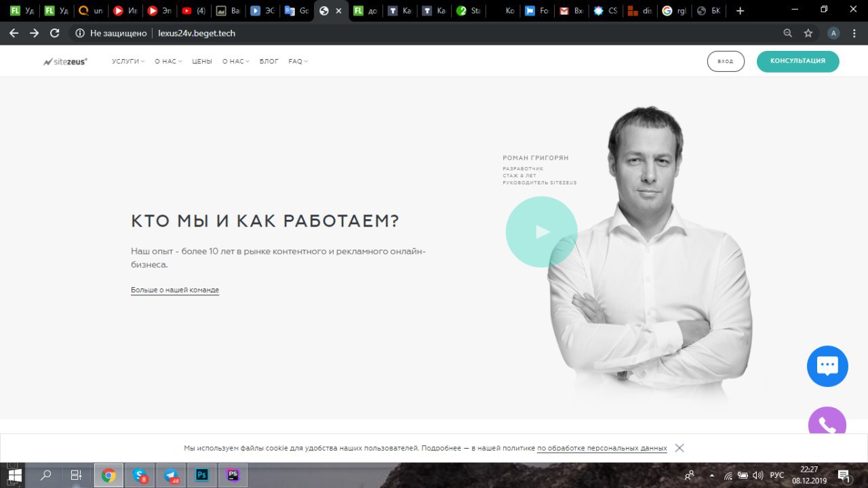This screenshot has height=488, width=868.
Task: Open Skype from the taskbar
Action: (140, 475)
